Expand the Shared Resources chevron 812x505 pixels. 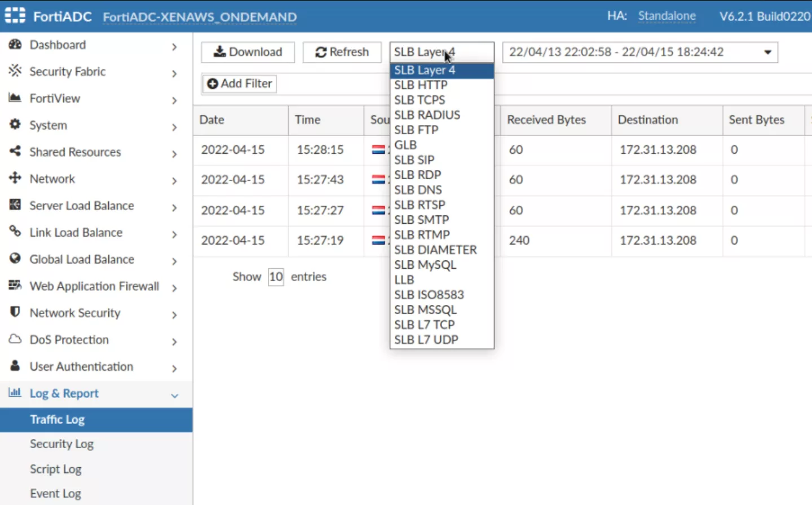pos(174,154)
